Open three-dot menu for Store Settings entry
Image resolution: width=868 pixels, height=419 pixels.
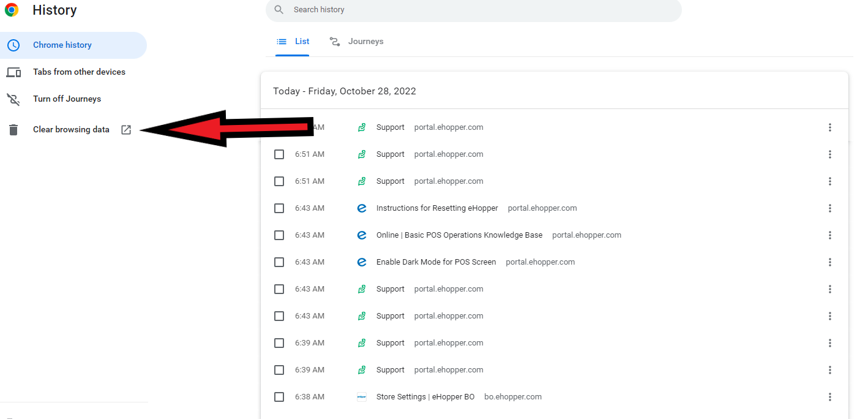[x=830, y=397]
